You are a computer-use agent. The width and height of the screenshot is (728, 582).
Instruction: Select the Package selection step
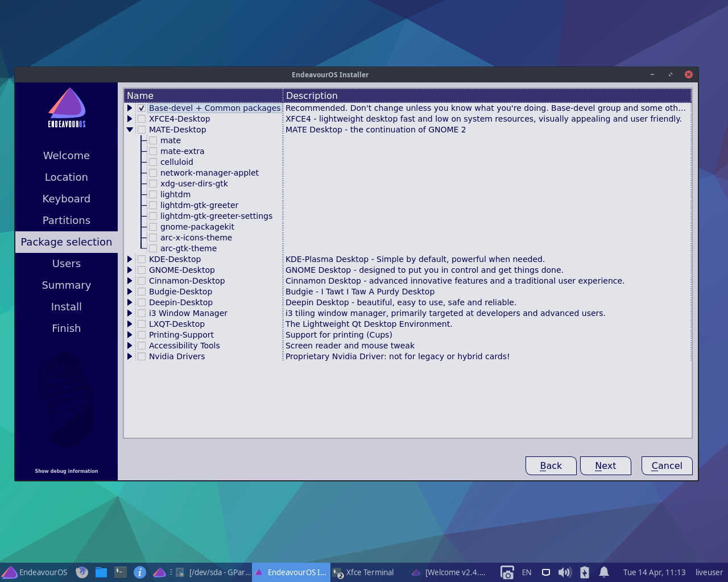click(x=67, y=242)
